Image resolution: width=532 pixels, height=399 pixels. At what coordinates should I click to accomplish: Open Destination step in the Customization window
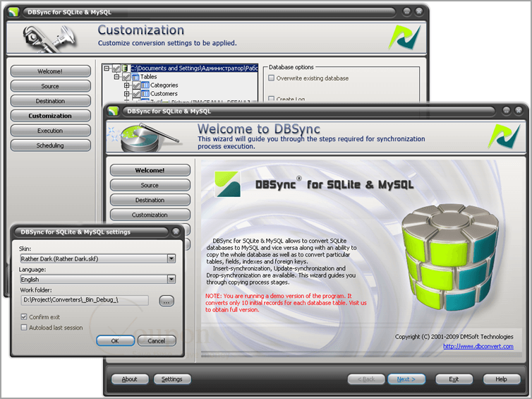pos(50,101)
